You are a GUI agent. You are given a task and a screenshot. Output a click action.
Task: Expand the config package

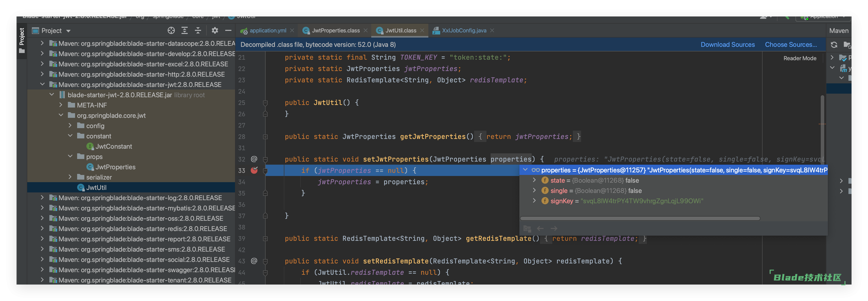(x=70, y=125)
